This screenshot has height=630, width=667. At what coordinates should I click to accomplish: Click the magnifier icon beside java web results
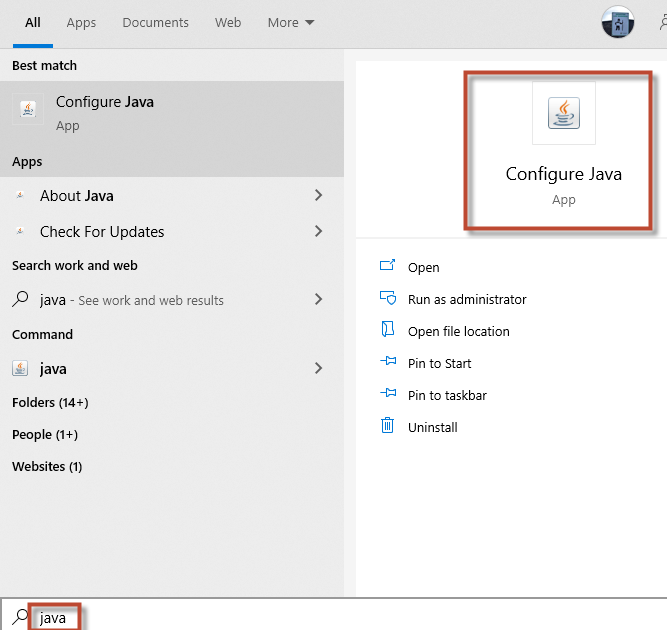click(x=20, y=299)
